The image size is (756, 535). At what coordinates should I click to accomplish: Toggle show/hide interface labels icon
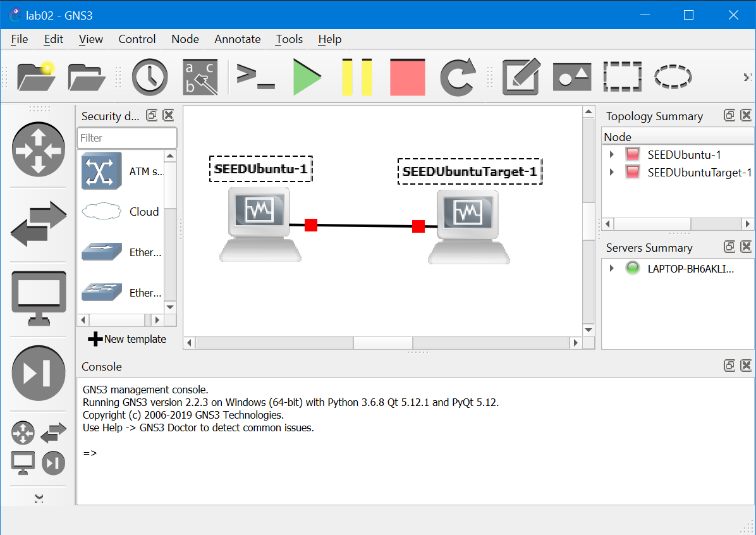(x=200, y=77)
